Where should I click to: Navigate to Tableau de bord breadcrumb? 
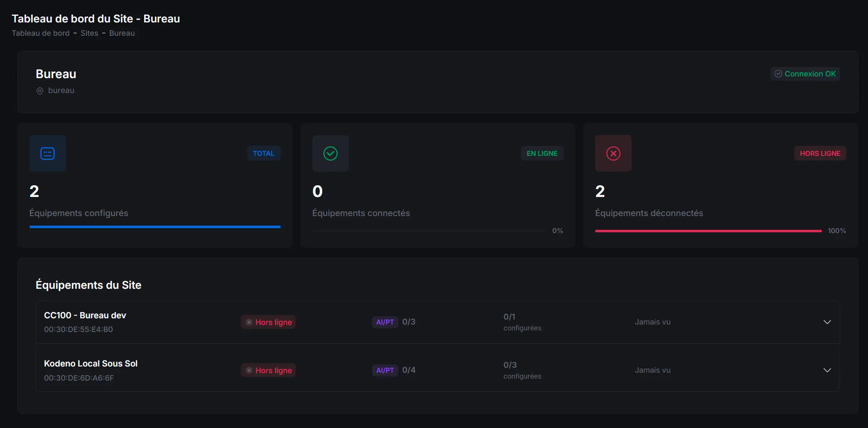pyautogui.click(x=40, y=33)
